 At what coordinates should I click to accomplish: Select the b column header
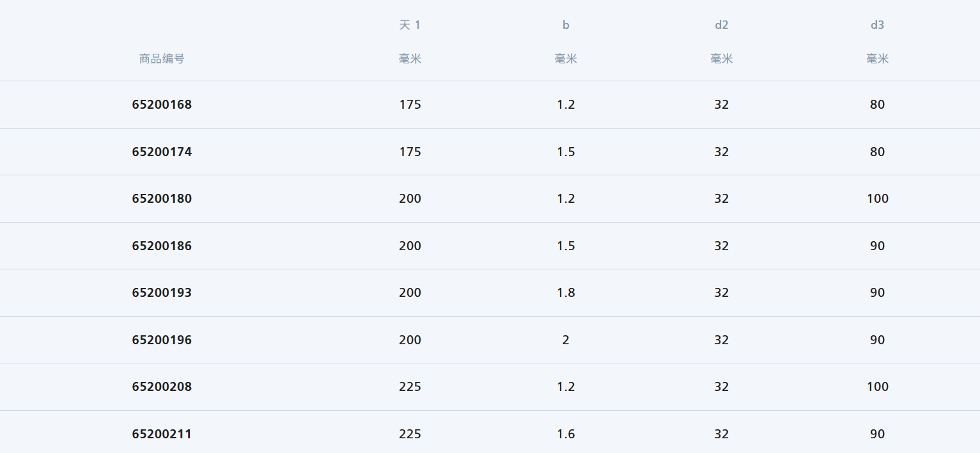(x=566, y=25)
